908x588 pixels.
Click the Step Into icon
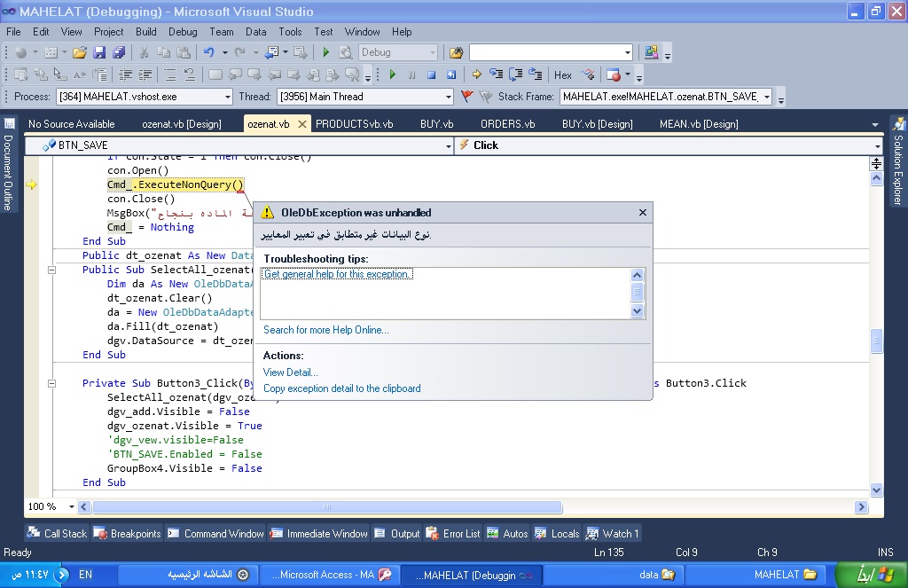pos(496,75)
